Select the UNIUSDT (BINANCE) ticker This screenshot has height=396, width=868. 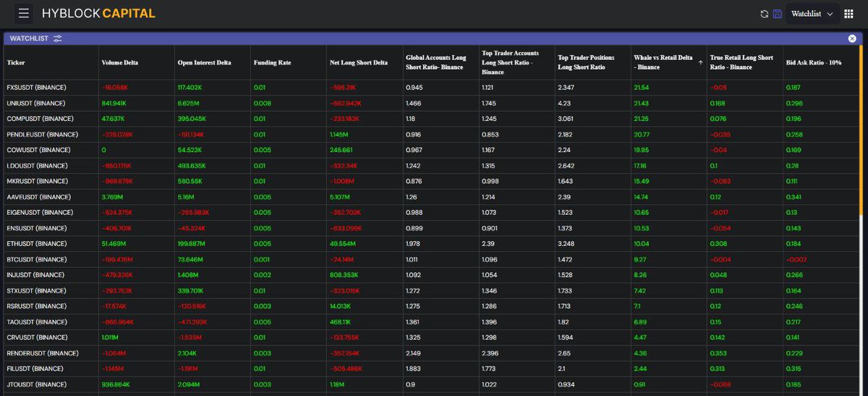coord(35,104)
